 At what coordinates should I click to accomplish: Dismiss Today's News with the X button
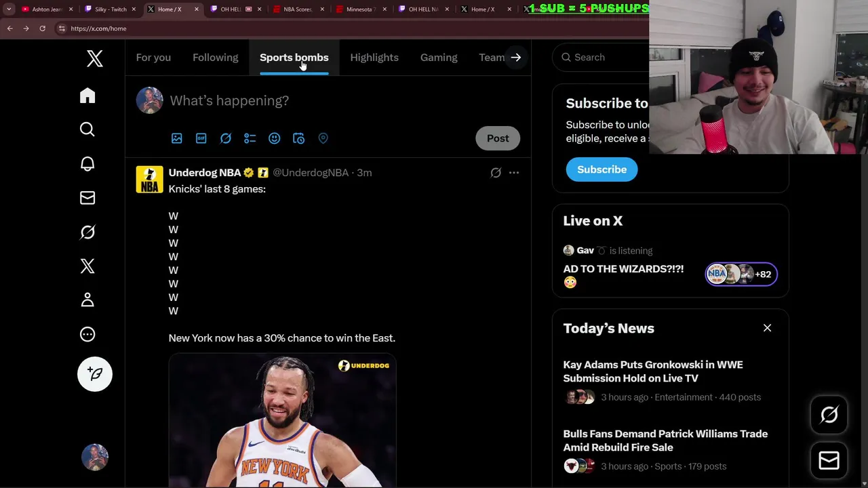[x=768, y=328]
